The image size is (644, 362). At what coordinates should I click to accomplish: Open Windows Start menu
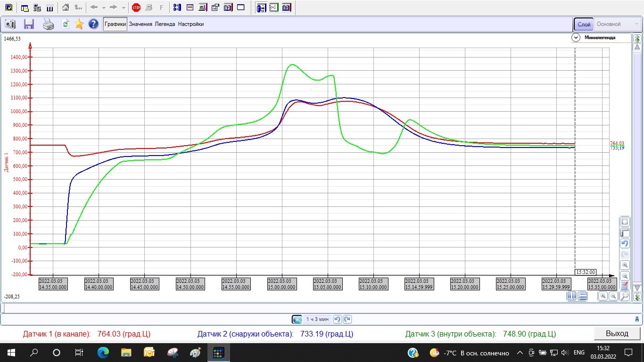click(11, 353)
